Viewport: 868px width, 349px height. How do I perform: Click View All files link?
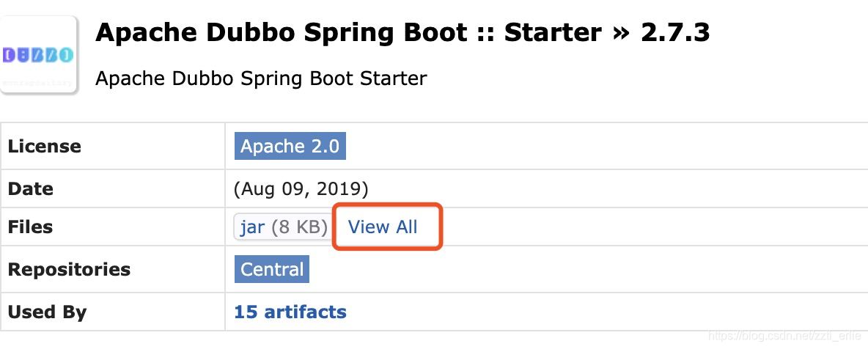pyautogui.click(x=383, y=227)
